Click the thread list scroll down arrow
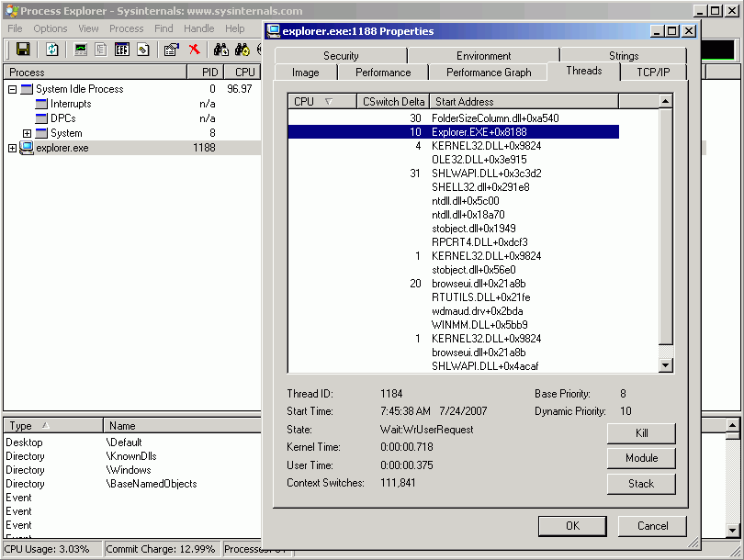 pos(666,366)
